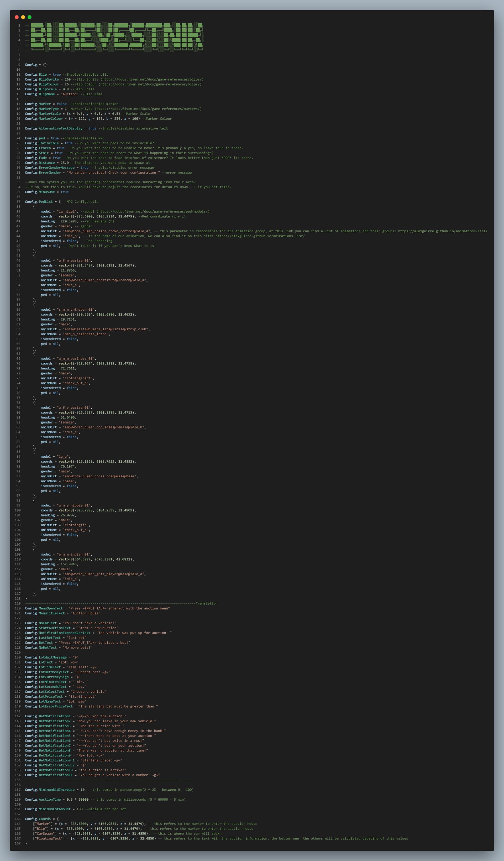Click the "Config.LotCurrencySign" identifier

[47, 677]
